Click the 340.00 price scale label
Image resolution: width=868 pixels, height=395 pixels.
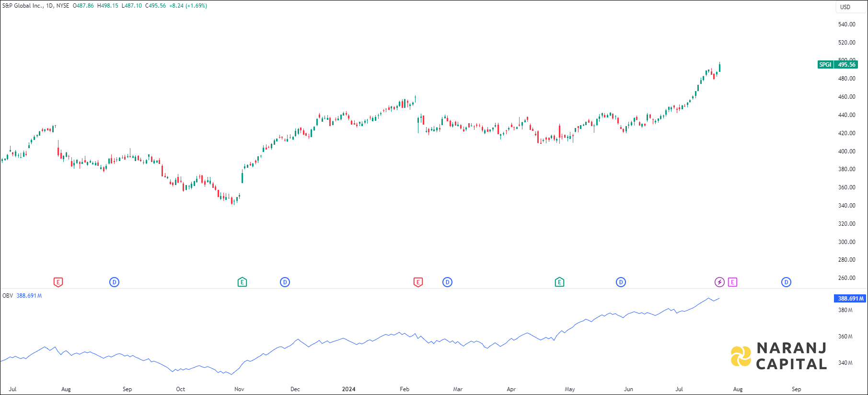(846, 206)
